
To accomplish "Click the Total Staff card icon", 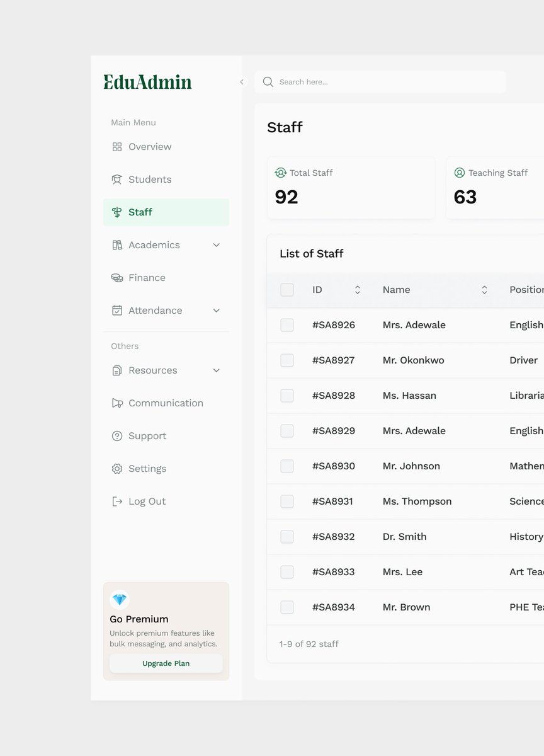I will click(281, 173).
